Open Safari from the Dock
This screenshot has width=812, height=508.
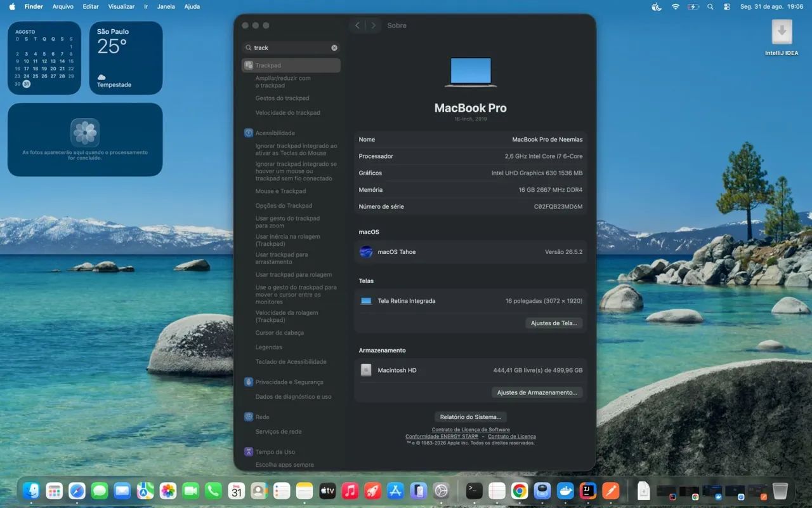tap(77, 491)
